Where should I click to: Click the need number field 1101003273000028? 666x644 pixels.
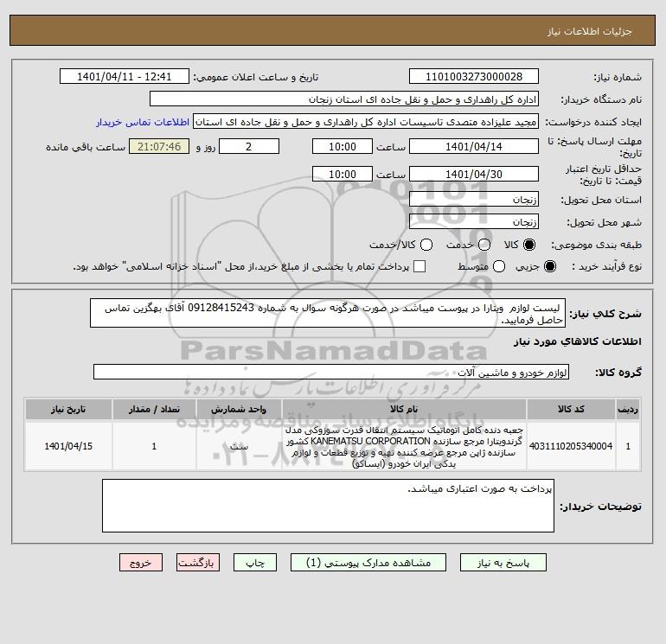474,76
